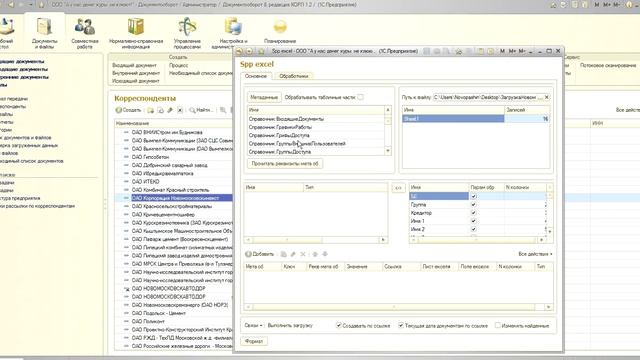
Task: Click the back arrow in Spp excel window
Action: click(x=240, y=51)
